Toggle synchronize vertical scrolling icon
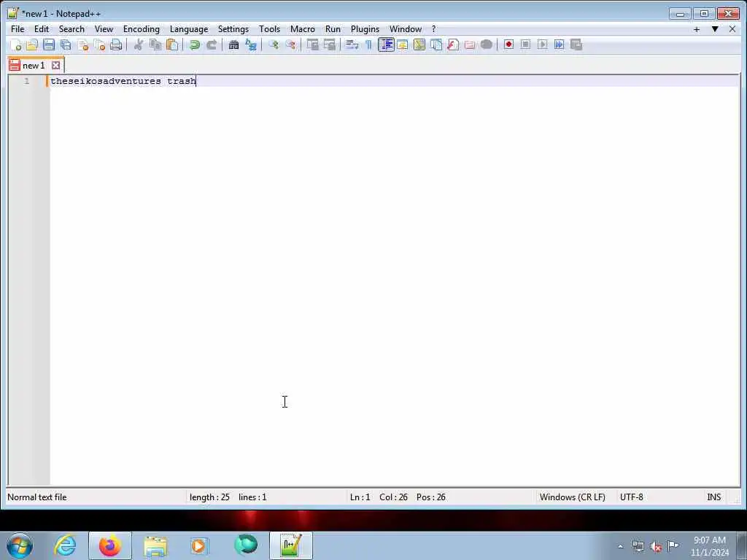 [x=312, y=44]
